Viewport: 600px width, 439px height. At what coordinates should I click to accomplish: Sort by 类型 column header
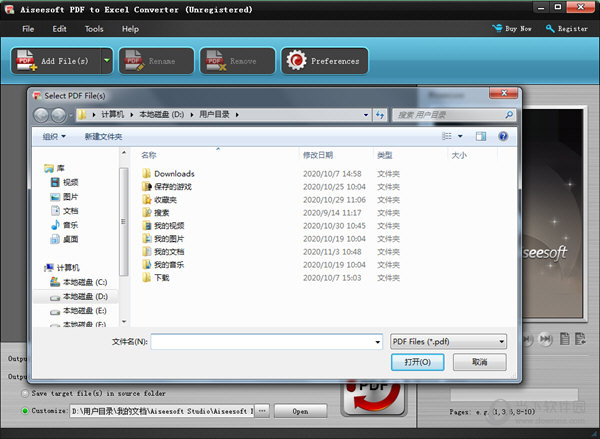coord(385,155)
